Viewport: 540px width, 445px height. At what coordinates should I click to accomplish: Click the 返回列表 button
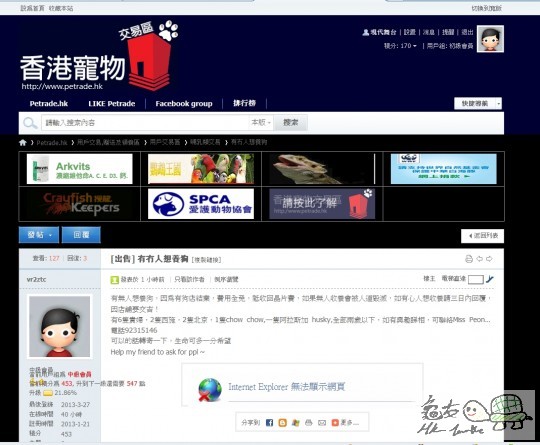pos(482,236)
